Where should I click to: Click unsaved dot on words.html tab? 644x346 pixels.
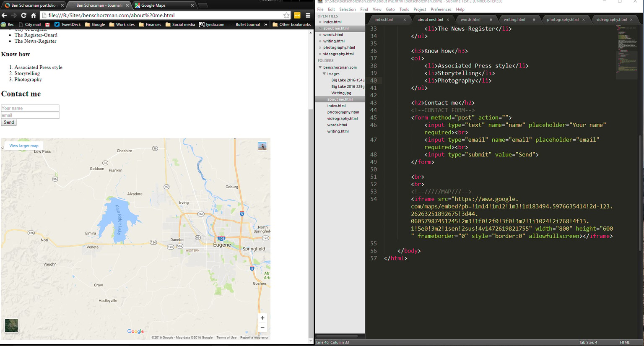click(x=491, y=19)
